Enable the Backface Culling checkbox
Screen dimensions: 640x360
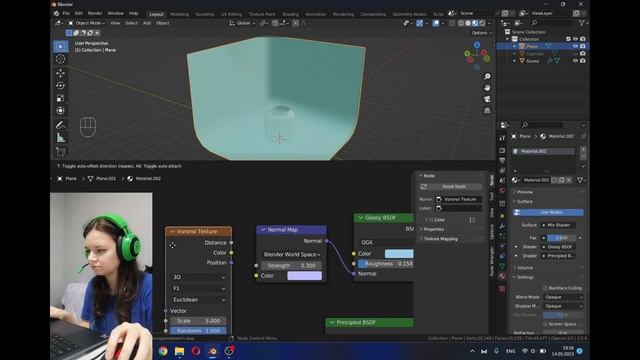point(545,288)
